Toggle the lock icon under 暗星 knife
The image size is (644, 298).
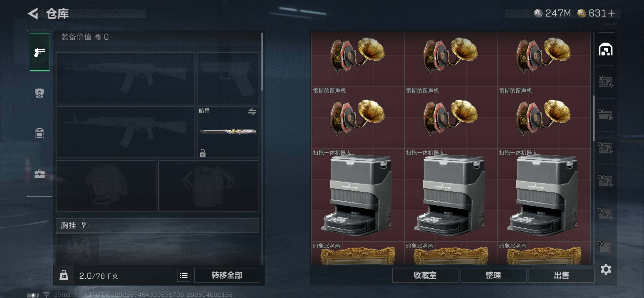tap(203, 153)
